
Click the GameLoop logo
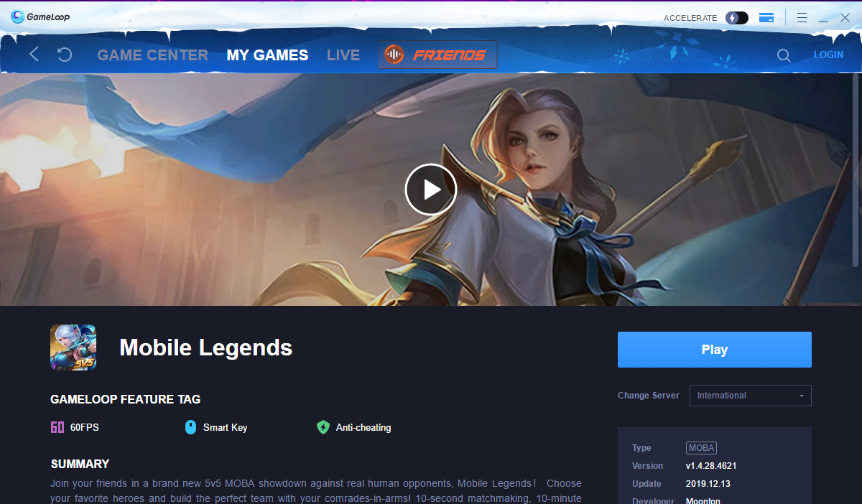(40, 17)
